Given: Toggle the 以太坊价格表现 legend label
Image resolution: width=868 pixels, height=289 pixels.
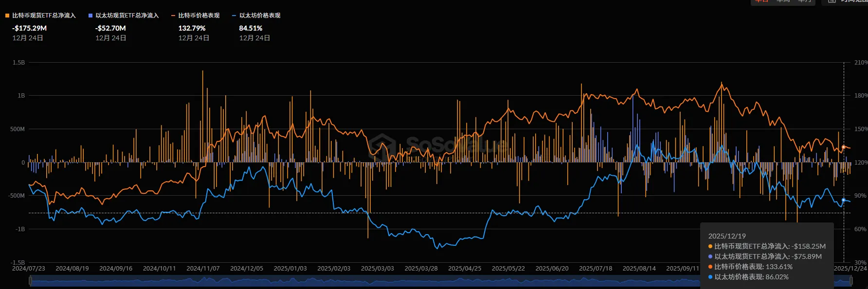Looking at the screenshot, I should 259,16.
